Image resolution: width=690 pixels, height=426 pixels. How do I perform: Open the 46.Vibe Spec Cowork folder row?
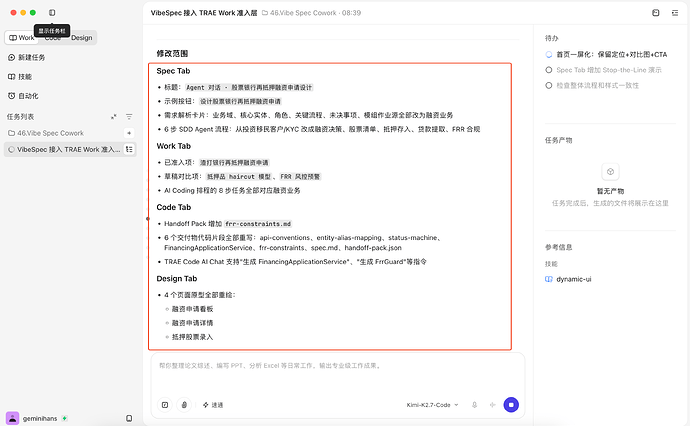(x=70, y=133)
